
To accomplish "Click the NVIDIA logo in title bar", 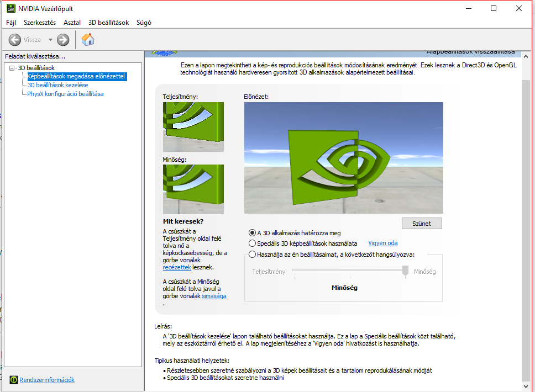I will (11, 8).
